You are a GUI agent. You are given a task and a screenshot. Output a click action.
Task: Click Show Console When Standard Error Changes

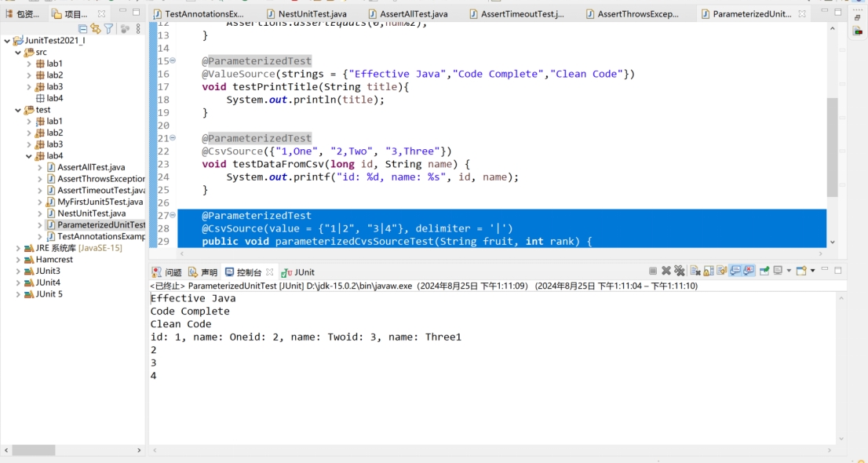[747, 270]
